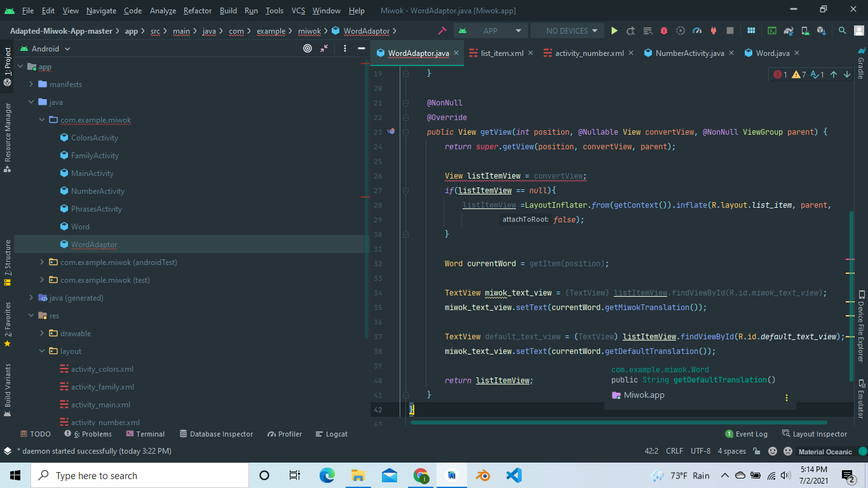Click the red error count indicator
Image resolution: width=868 pixels, height=488 pixels.
pyautogui.click(x=780, y=74)
